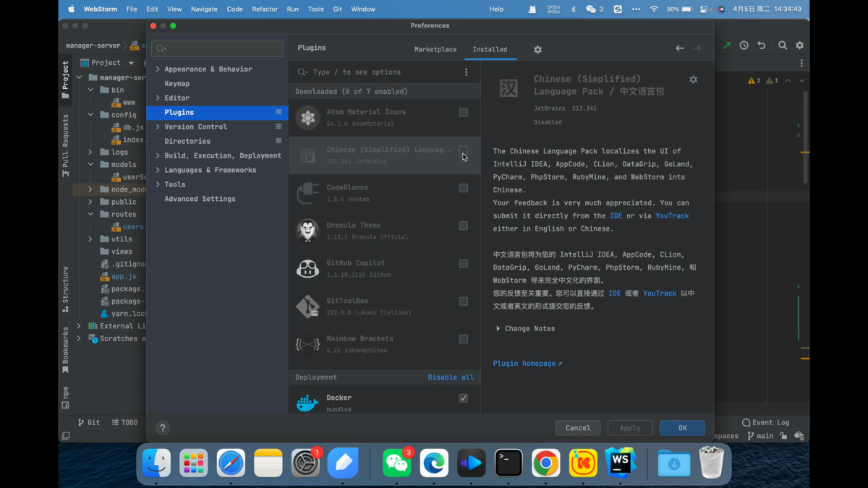Select app.js in the Project tree
The image size is (868, 488).
(123, 277)
